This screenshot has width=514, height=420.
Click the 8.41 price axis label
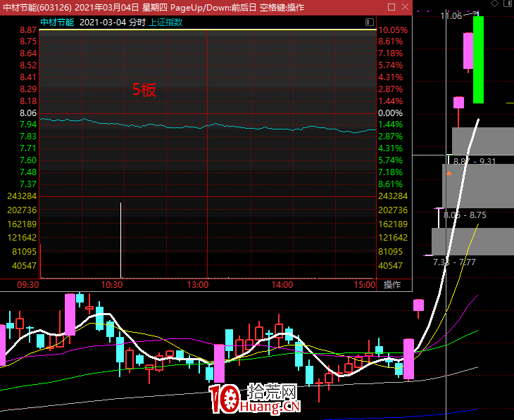pyautogui.click(x=28, y=77)
